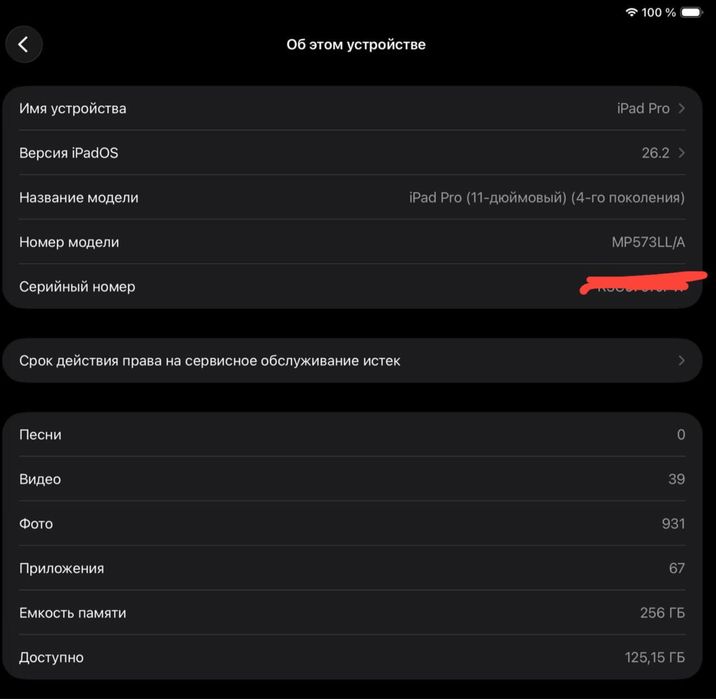
Task: Tap the Wi-Fi status icon
Action: coord(631,12)
